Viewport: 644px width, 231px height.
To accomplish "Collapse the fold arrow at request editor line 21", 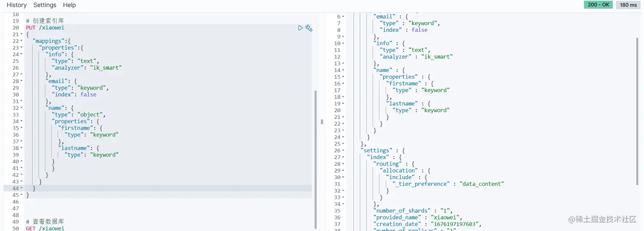I will pyautogui.click(x=22, y=34).
